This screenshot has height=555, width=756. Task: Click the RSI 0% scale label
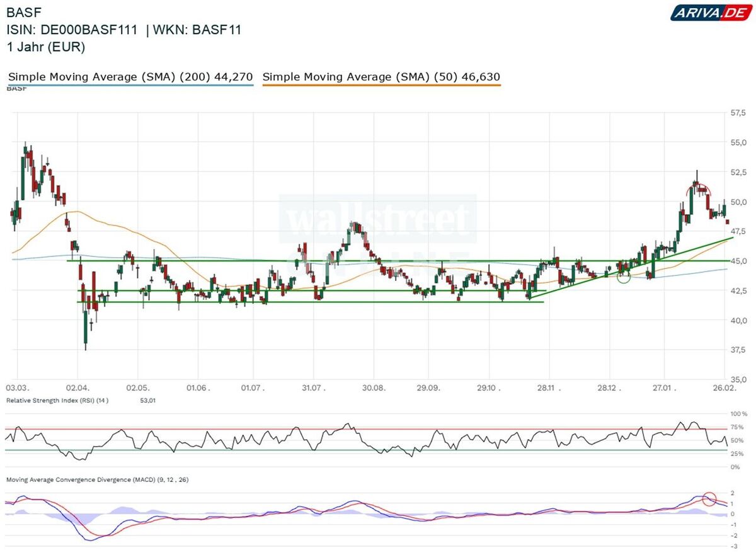point(736,467)
